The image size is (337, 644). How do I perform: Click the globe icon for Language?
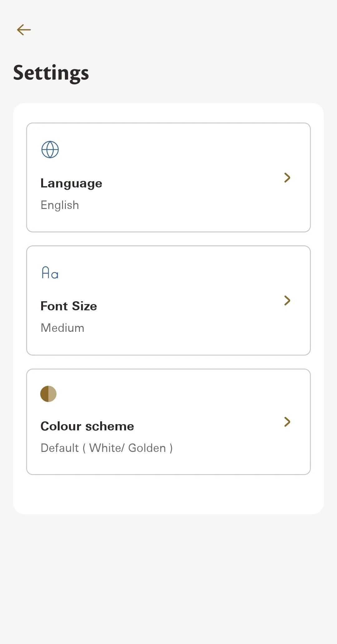(x=50, y=150)
